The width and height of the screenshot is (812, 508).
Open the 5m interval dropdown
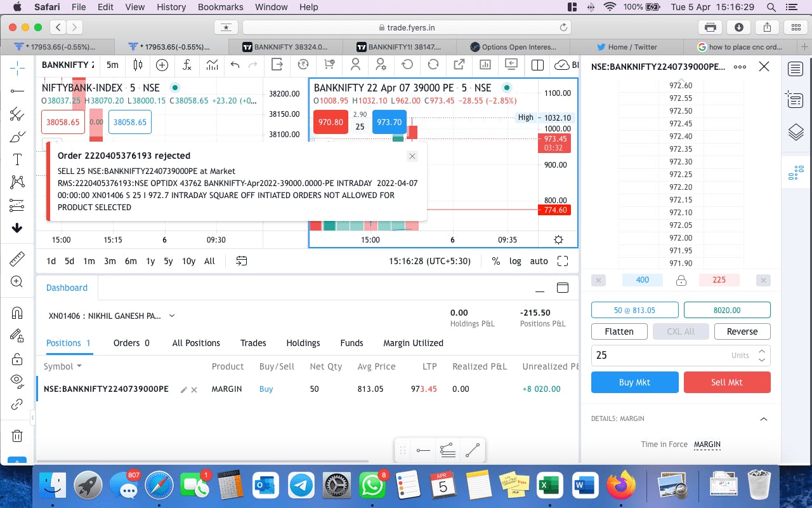112,65
